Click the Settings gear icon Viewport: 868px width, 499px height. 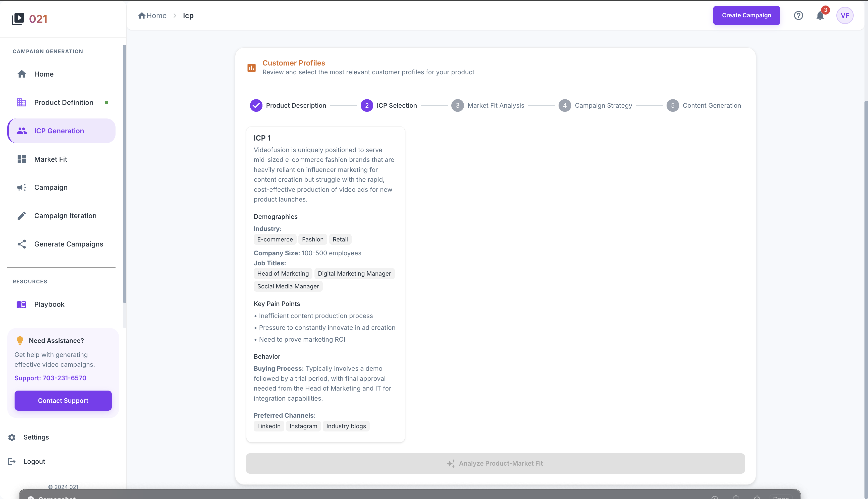pyautogui.click(x=12, y=437)
